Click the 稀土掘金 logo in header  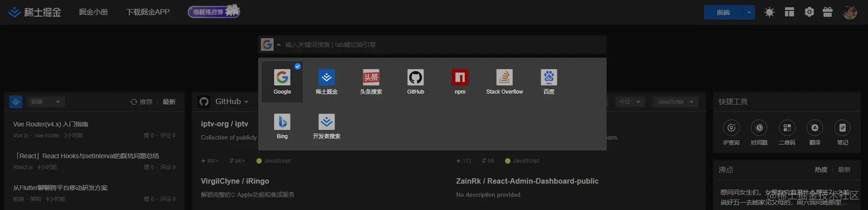(x=34, y=12)
